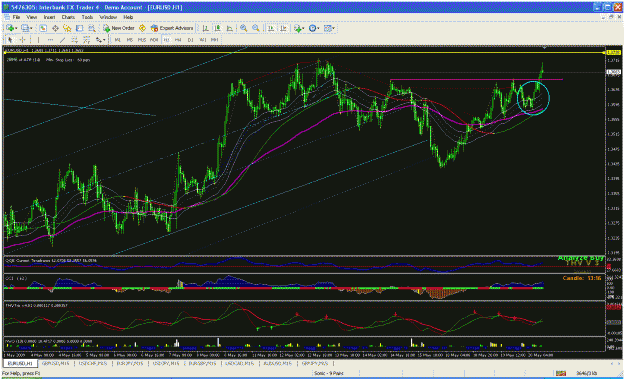Open the Window menu
The width and height of the screenshot is (625, 379).
[x=108, y=17]
